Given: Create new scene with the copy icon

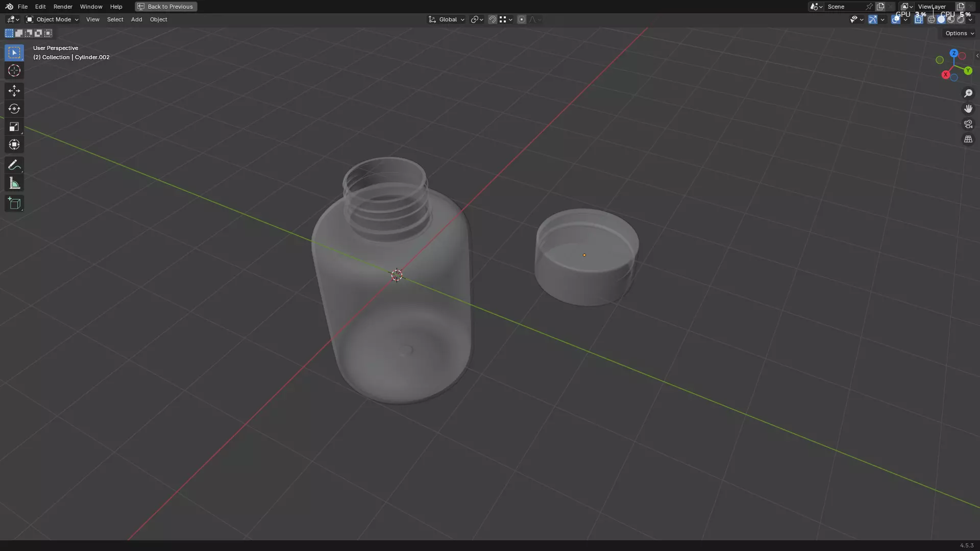Looking at the screenshot, I should 880,7.
